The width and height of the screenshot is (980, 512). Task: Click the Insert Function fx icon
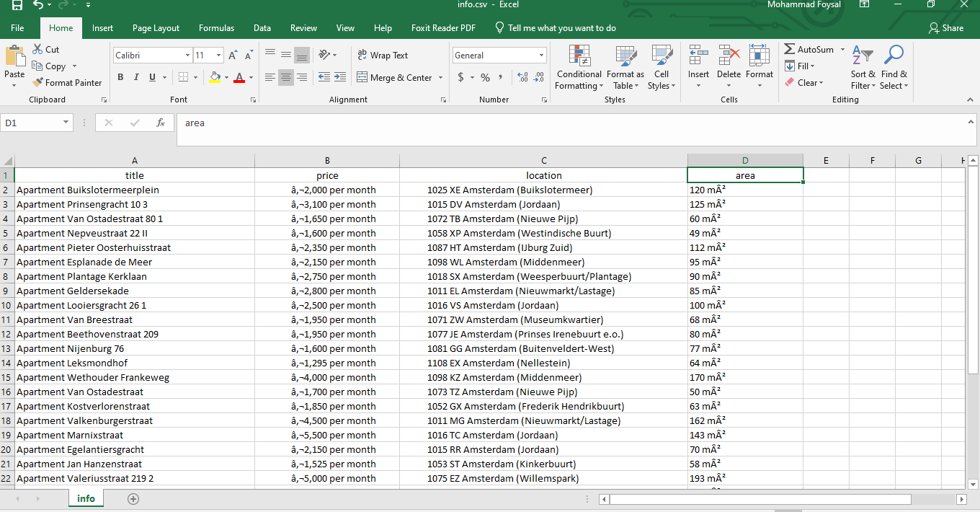(161, 123)
